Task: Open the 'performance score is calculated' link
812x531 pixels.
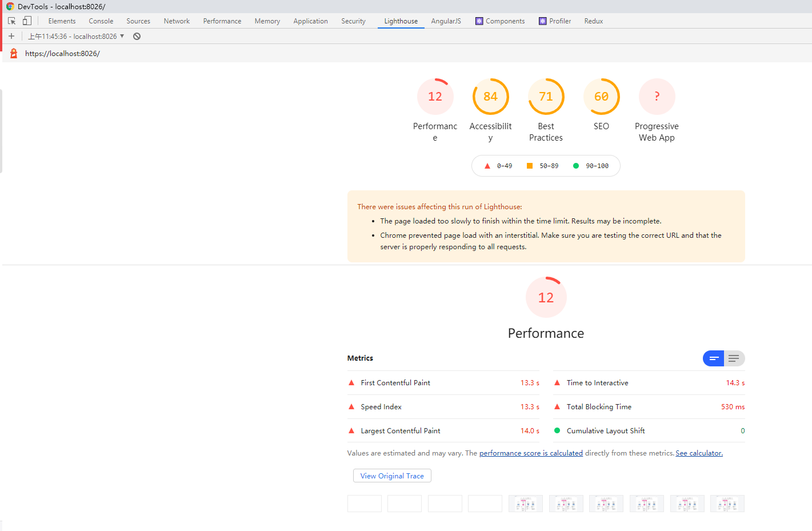Action: coord(531,453)
